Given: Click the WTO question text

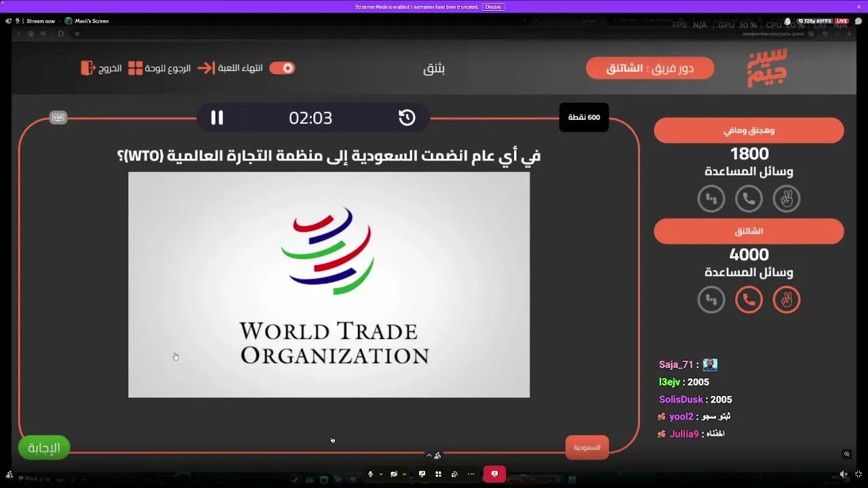Looking at the screenshot, I should 329,157.
